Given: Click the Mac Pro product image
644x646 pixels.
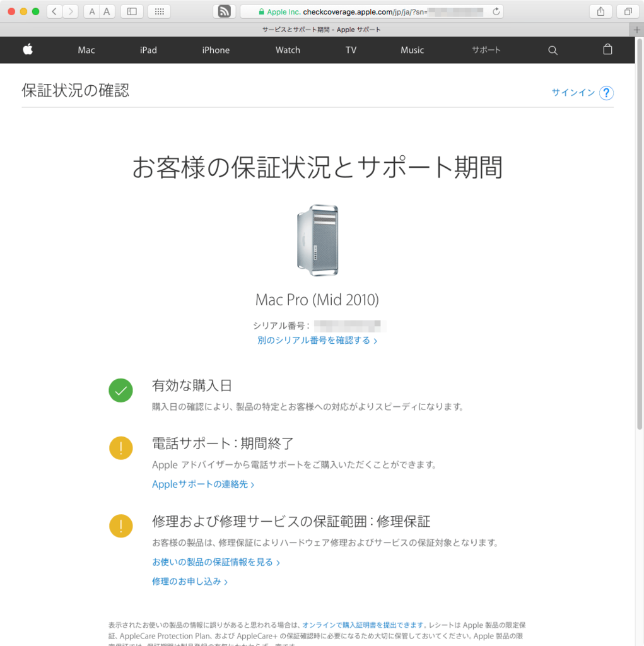Looking at the screenshot, I should tap(317, 240).
